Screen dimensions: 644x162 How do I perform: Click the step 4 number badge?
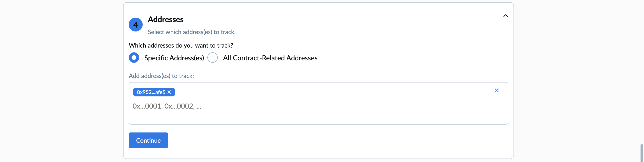point(135,25)
